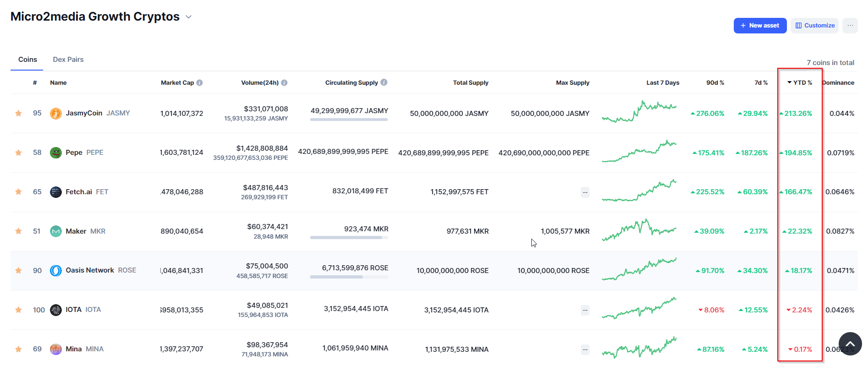Toggle favorite star for Oasis Network

(18, 270)
